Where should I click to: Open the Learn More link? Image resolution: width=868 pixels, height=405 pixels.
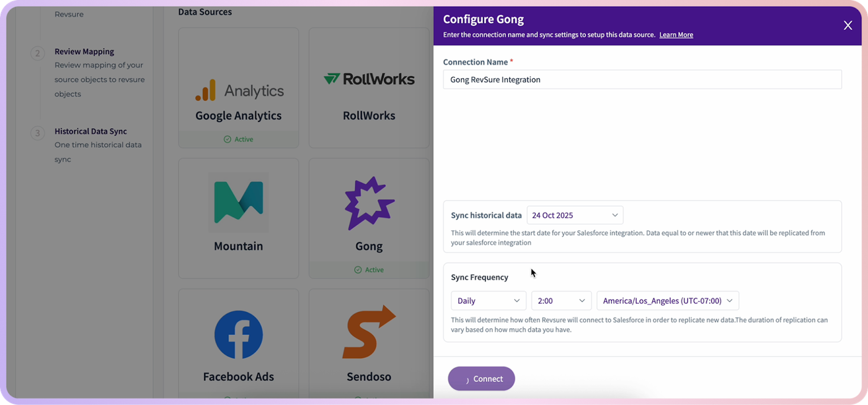click(x=676, y=35)
